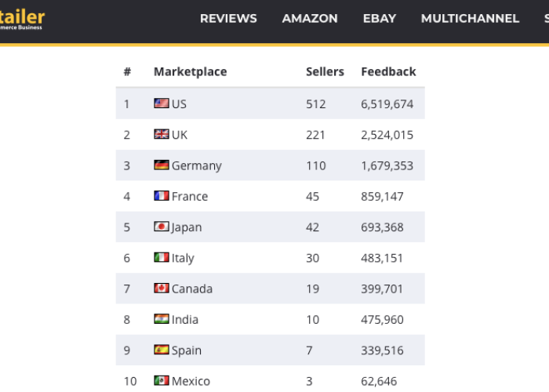Select the Japan flag icon

pyautogui.click(x=162, y=227)
